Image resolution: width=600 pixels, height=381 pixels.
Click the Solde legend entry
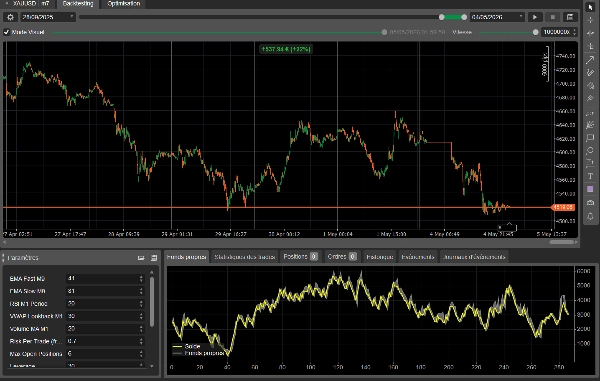click(187, 346)
